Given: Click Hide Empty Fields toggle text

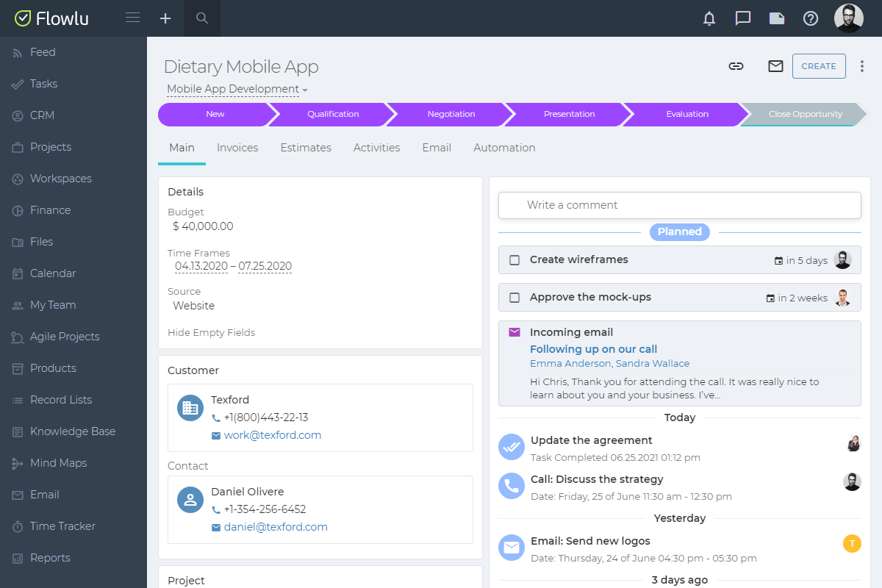Looking at the screenshot, I should 211,332.
